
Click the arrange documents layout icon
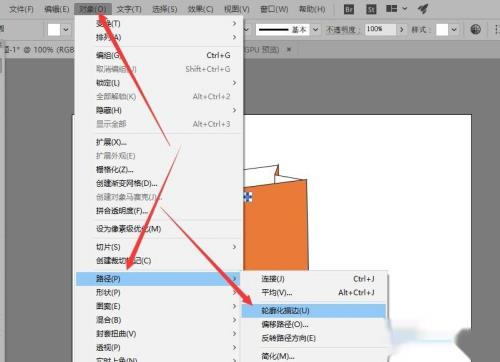pyautogui.click(x=391, y=9)
